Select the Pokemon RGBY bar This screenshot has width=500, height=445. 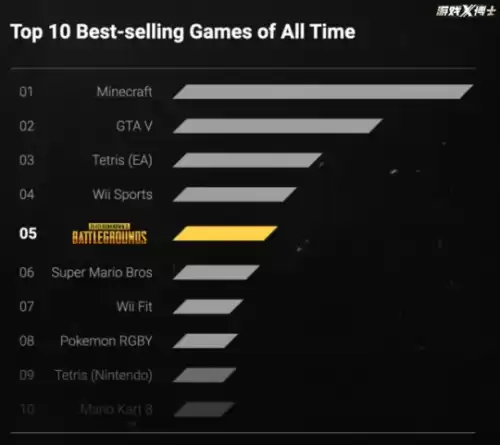point(205,341)
